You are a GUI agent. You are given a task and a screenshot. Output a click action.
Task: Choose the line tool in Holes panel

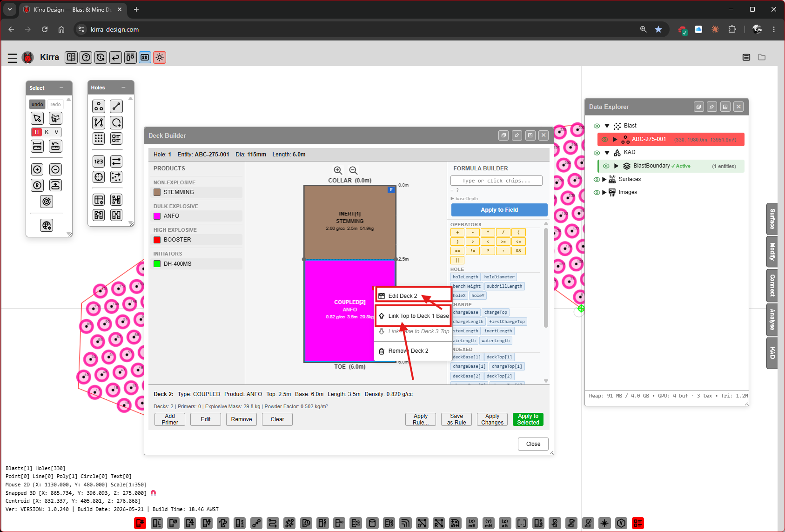[116, 107]
